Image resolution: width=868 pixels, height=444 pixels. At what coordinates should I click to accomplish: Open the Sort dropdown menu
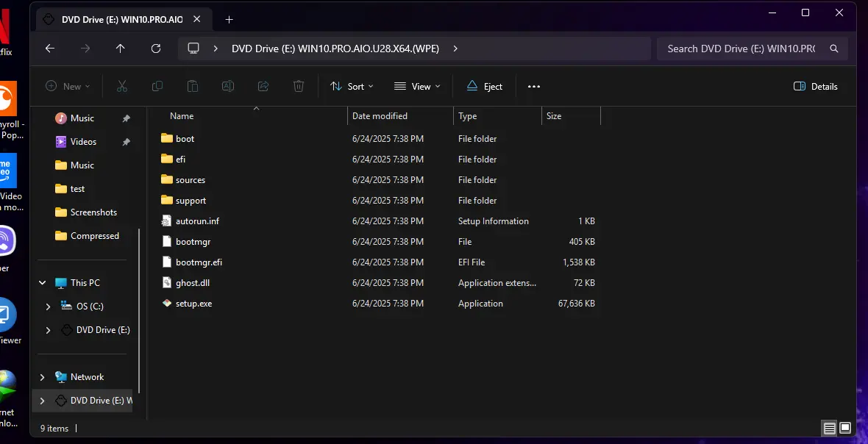352,86
